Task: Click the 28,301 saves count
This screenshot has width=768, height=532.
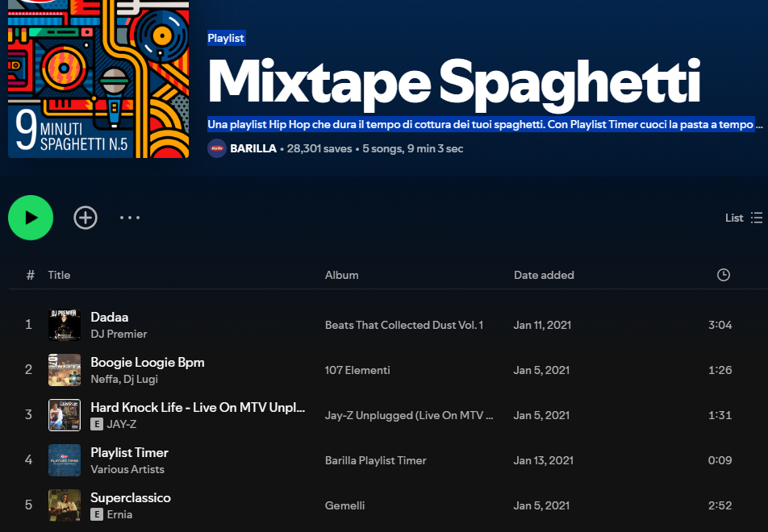Action: tap(319, 148)
